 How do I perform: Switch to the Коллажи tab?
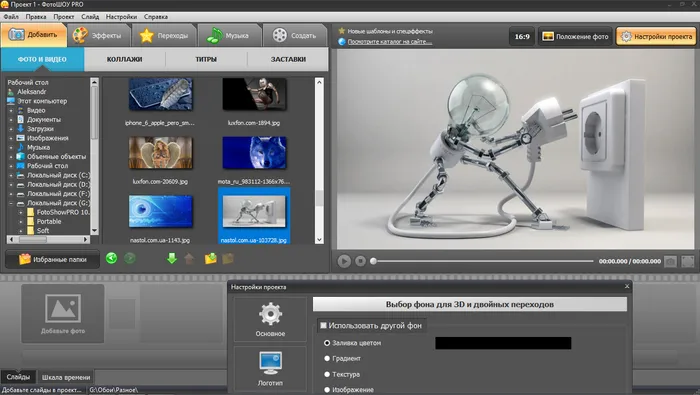(x=124, y=59)
